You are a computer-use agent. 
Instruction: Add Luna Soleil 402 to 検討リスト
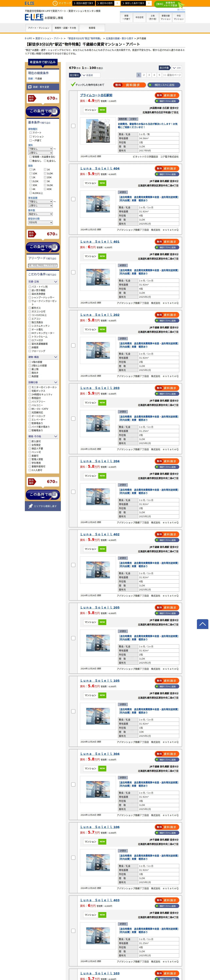coord(167,540)
